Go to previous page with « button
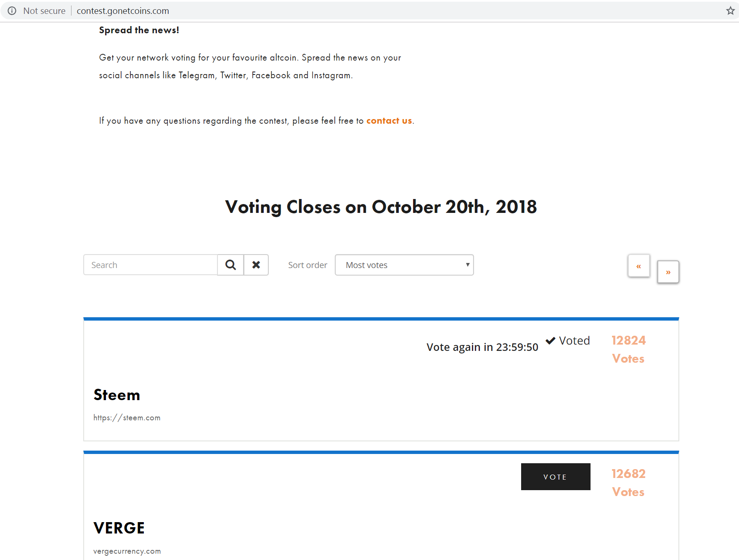The width and height of the screenshot is (739, 560). pyautogui.click(x=638, y=266)
